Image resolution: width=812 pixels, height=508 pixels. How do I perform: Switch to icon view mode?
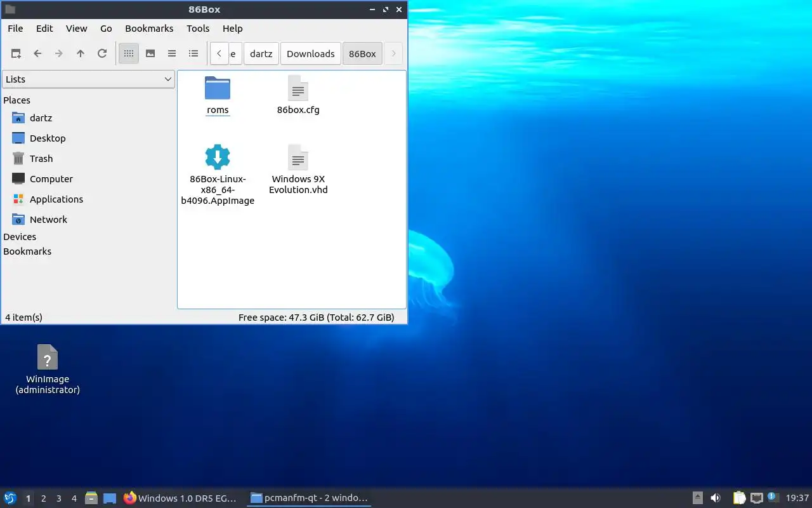[x=129, y=54]
